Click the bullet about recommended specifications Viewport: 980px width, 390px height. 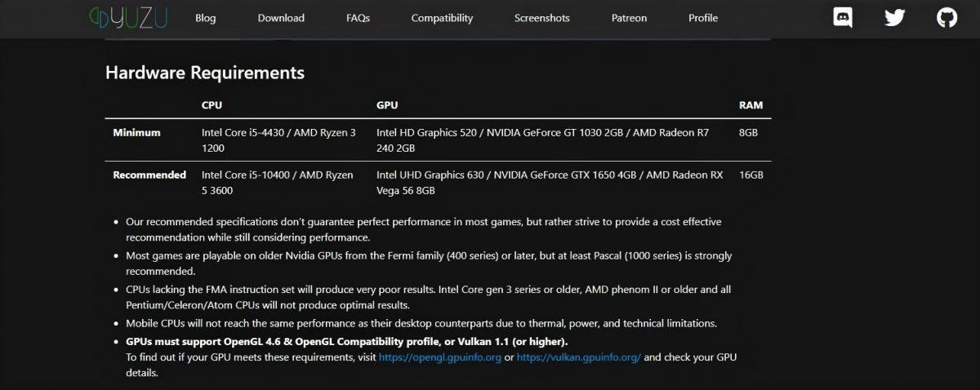424,229
